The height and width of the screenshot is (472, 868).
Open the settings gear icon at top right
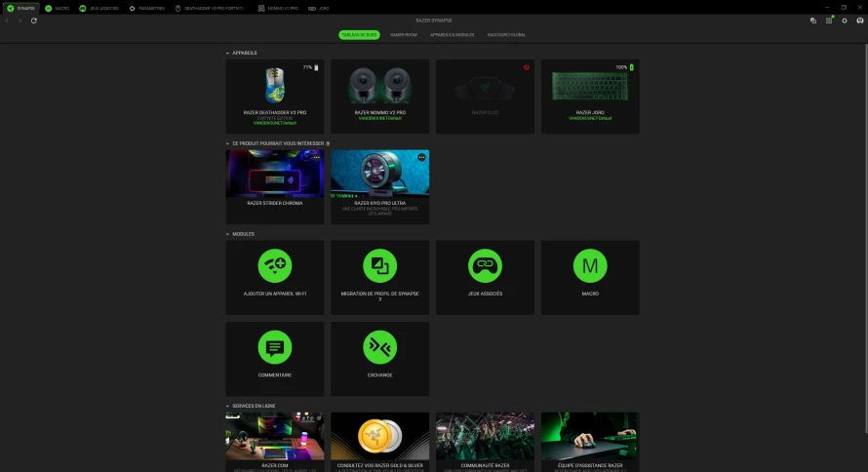(845, 20)
